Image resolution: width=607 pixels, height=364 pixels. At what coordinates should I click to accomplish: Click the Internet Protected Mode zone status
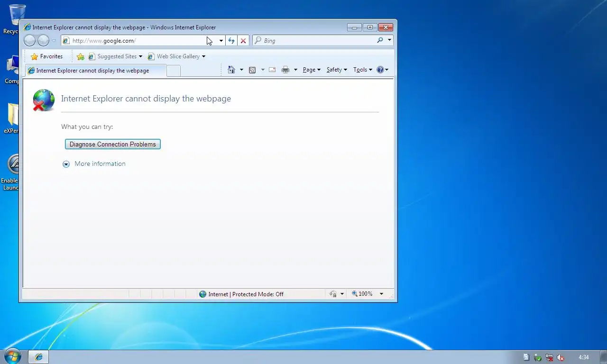point(241,294)
